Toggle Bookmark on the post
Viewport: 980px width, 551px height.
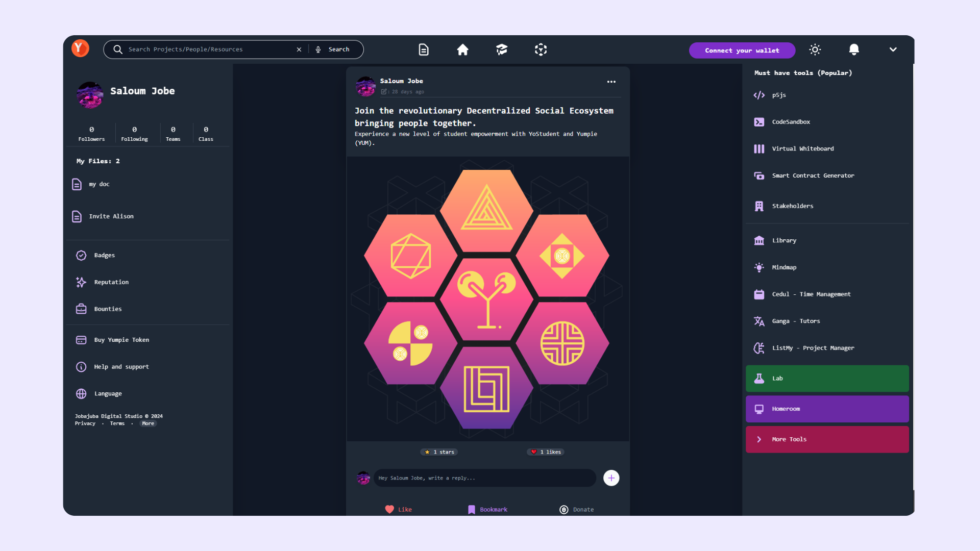click(487, 509)
